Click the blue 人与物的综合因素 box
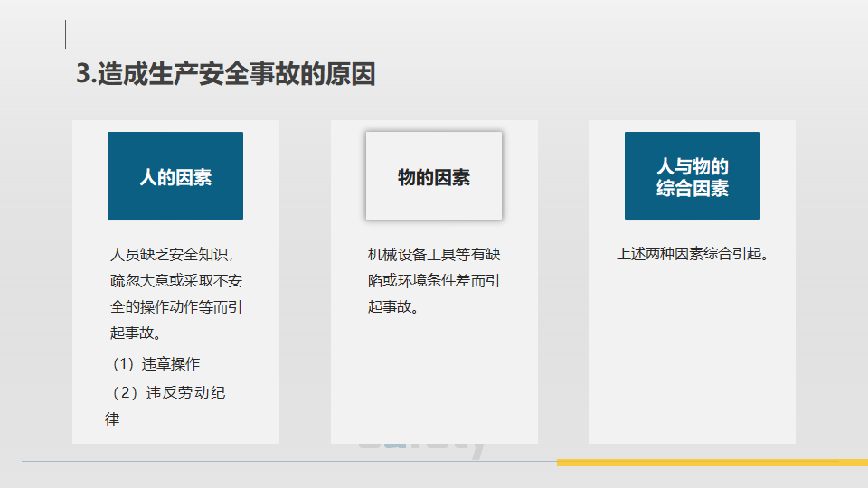 click(x=692, y=176)
